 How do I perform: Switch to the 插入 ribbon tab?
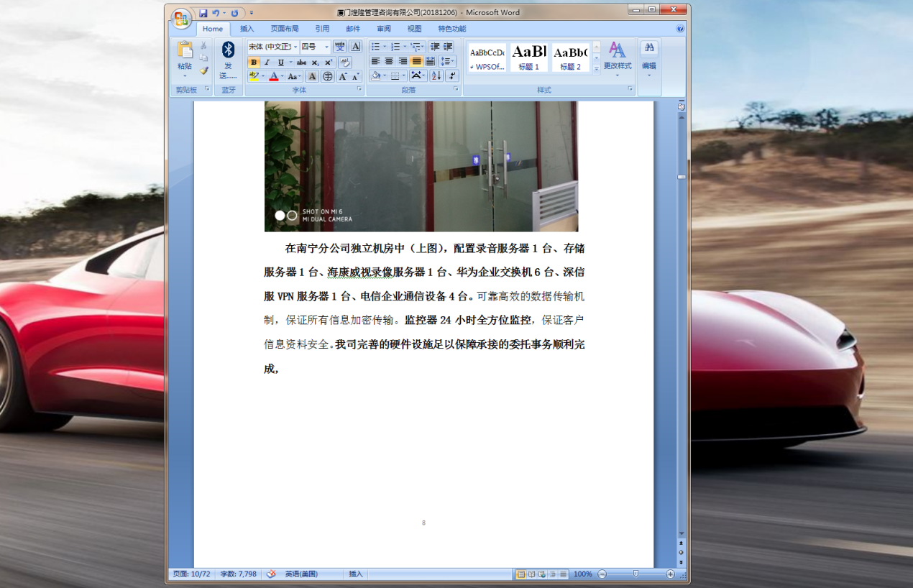pyautogui.click(x=247, y=29)
